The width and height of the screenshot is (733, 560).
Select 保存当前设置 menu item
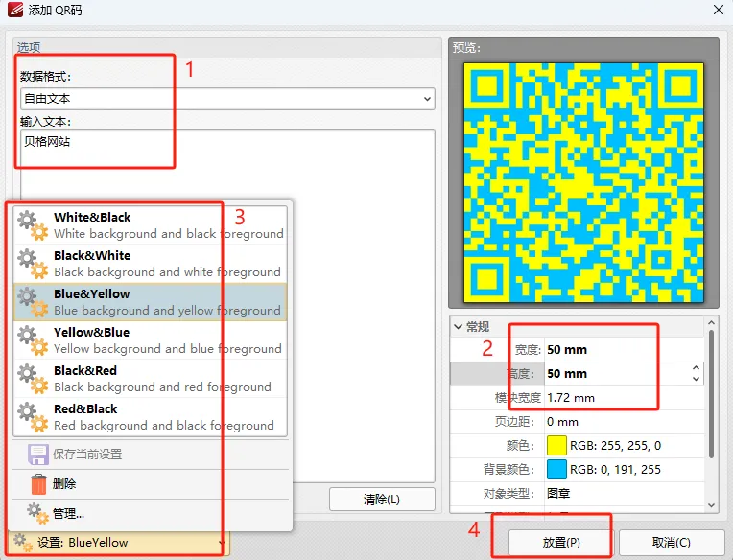150,455
